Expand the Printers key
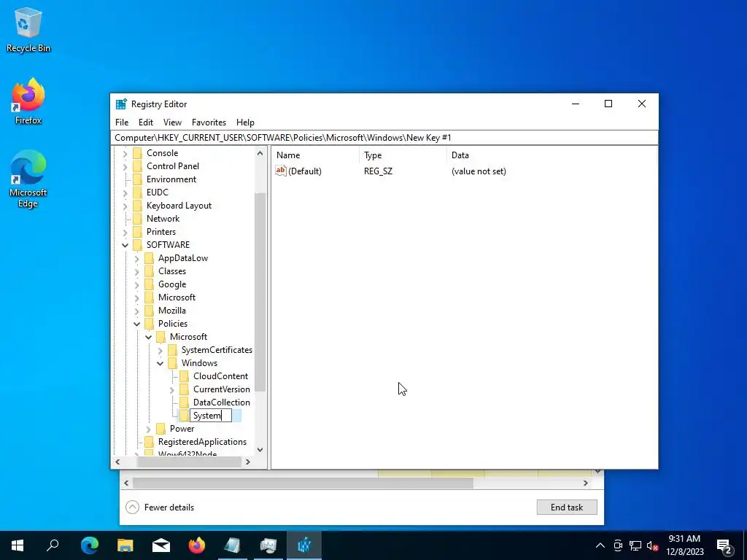Viewport: 747px width, 560px height. coord(125,233)
